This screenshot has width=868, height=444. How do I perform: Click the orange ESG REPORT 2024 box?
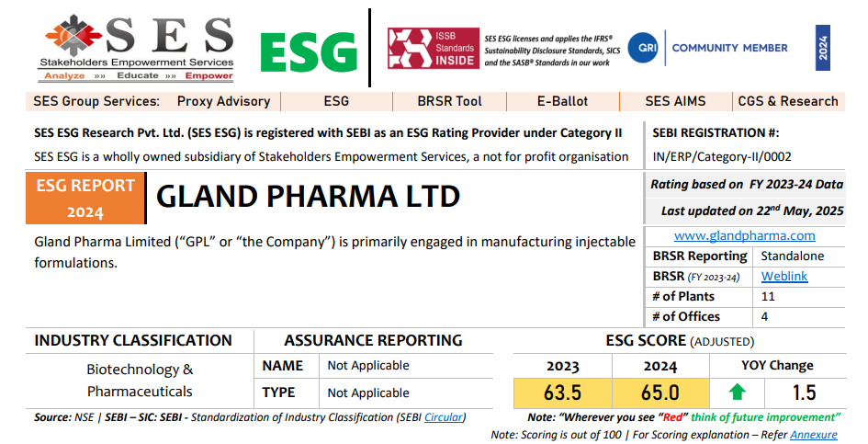[x=85, y=199]
